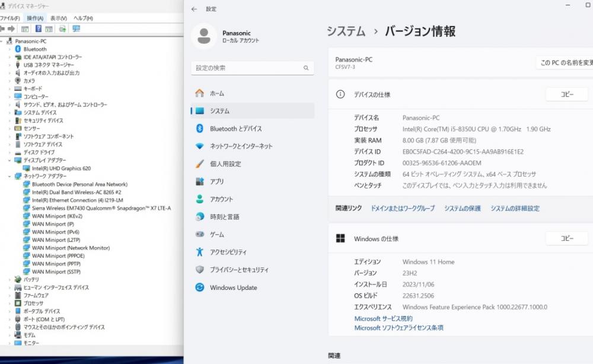
Task: Click the ヒューマン インターフェイス デバイス icon
Action: [x=18, y=288]
